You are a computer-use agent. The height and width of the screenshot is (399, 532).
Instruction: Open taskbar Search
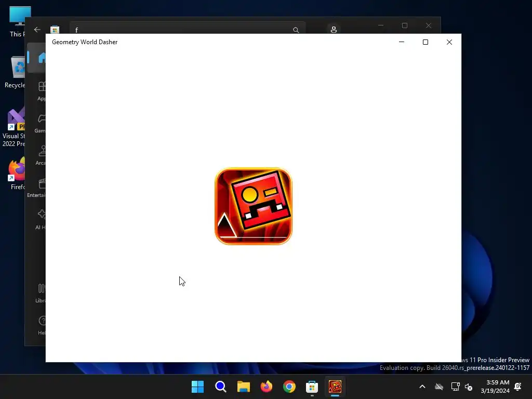click(x=220, y=387)
